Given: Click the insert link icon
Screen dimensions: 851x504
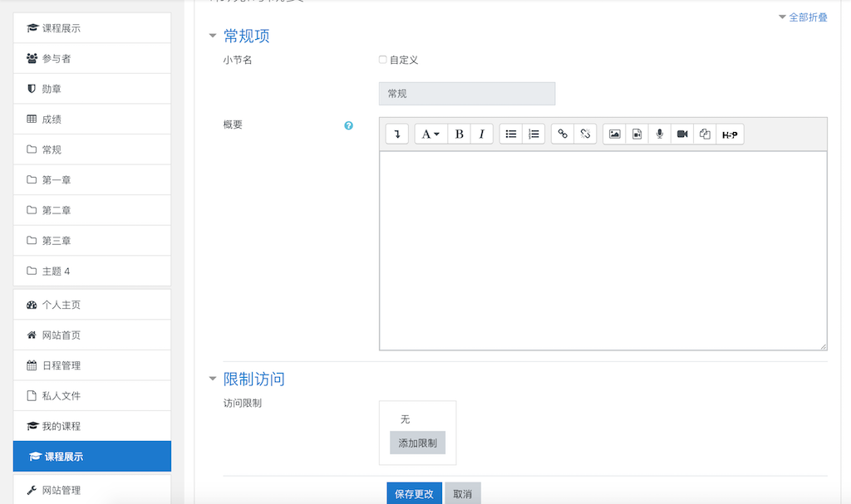Looking at the screenshot, I should (x=563, y=134).
